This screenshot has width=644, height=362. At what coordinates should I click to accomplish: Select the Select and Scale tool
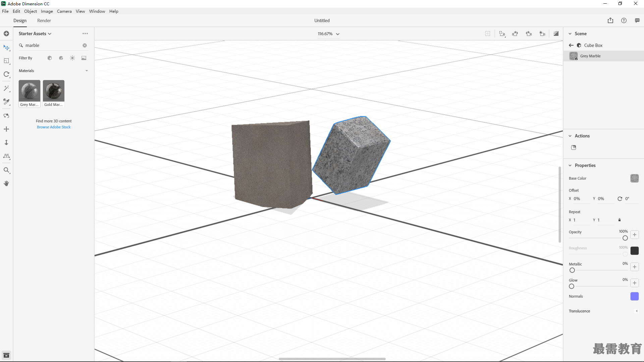point(6,61)
